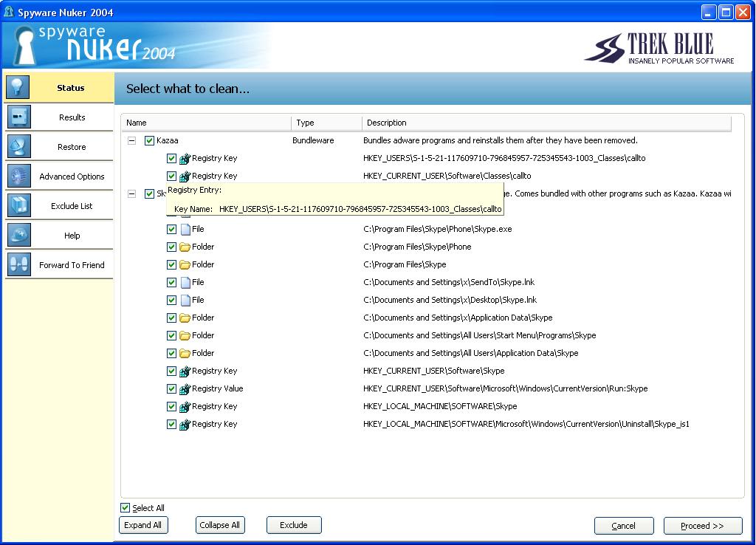Uncheck the Run:Skype registry value checkbox
Viewport: 756px width, 545px height.
click(x=171, y=388)
